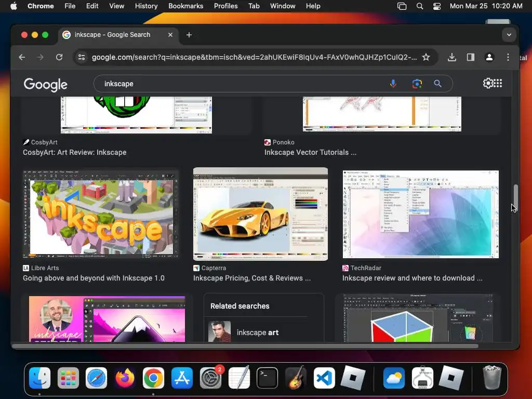
Task: Open System Settings from the Dock
Action: [x=210, y=378]
